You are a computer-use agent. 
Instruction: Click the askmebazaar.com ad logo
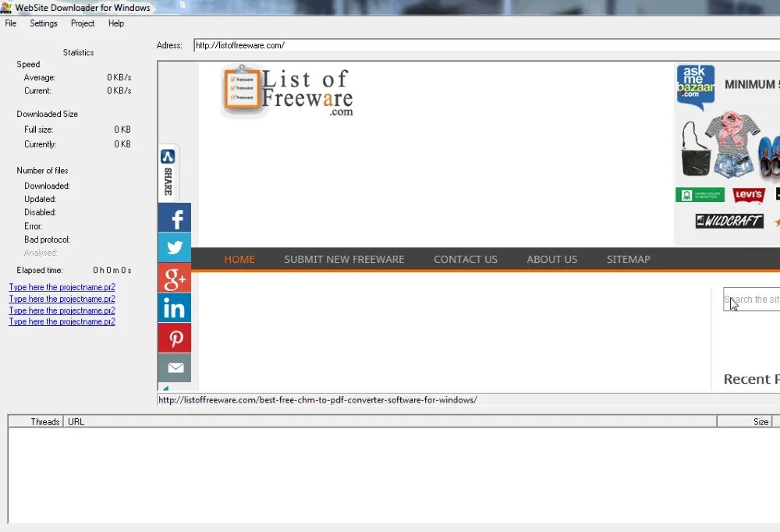tap(696, 87)
